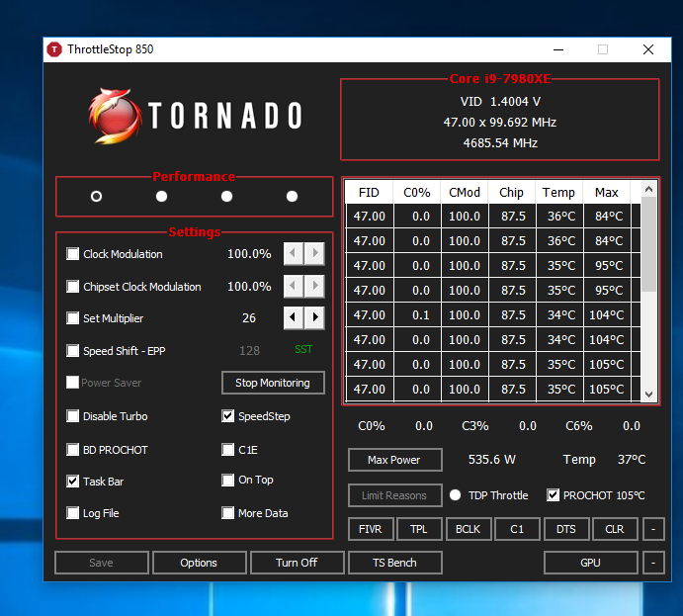Click the C0% column header in table

click(x=417, y=192)
